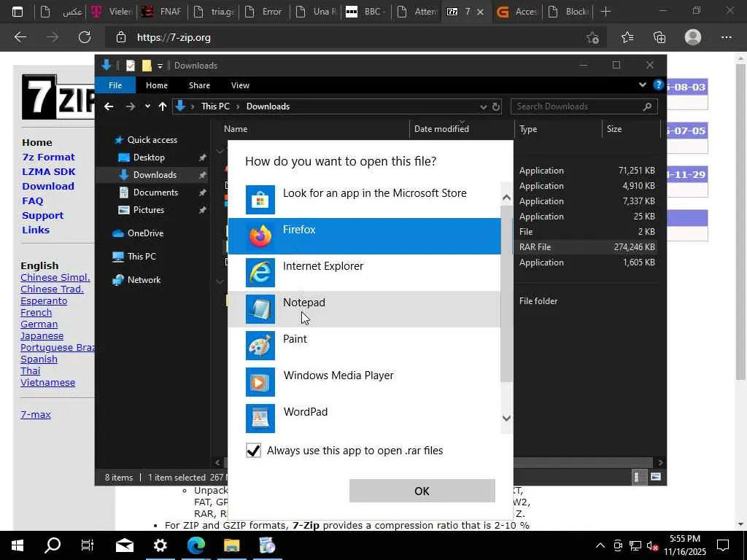Click the Search Downloads field
The image size is (747, 560).
pos(584,106)
